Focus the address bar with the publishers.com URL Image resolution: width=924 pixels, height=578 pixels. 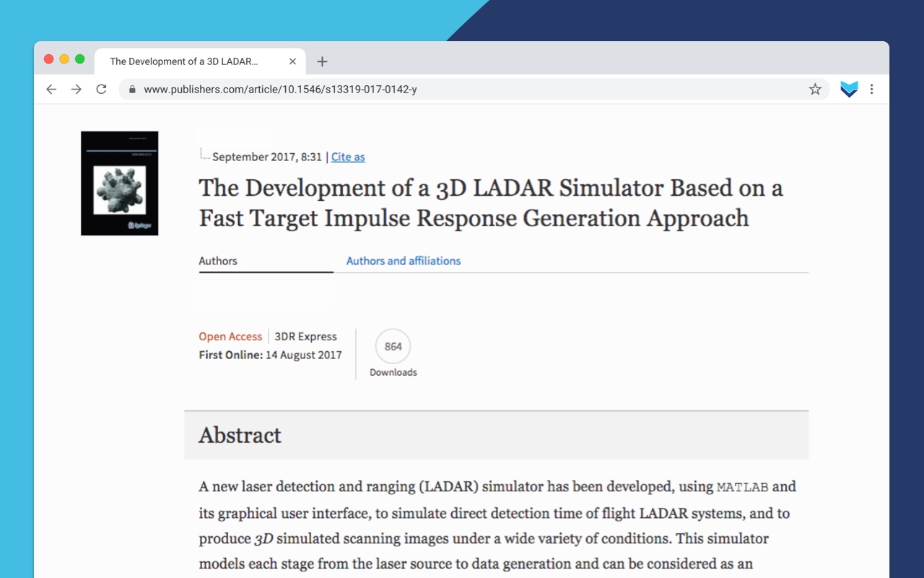click(x=462, y=90)
